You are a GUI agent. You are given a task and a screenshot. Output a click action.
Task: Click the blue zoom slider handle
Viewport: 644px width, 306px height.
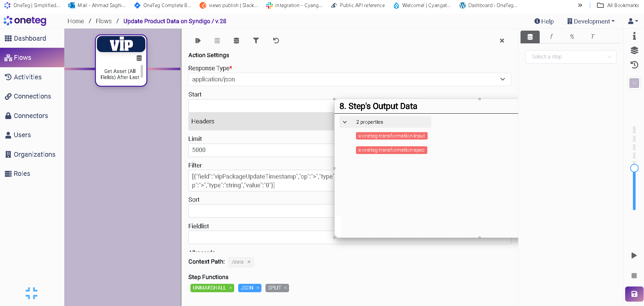[634, 168]
